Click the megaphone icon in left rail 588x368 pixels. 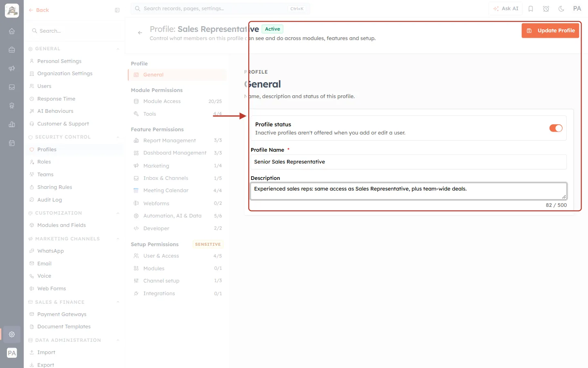[12, 68]
